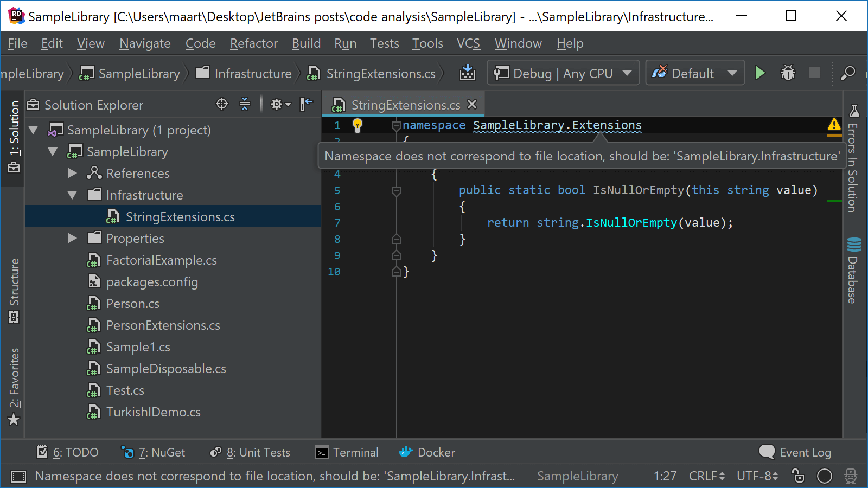Open the Errors In Solution side panel

tap(853, 158)
